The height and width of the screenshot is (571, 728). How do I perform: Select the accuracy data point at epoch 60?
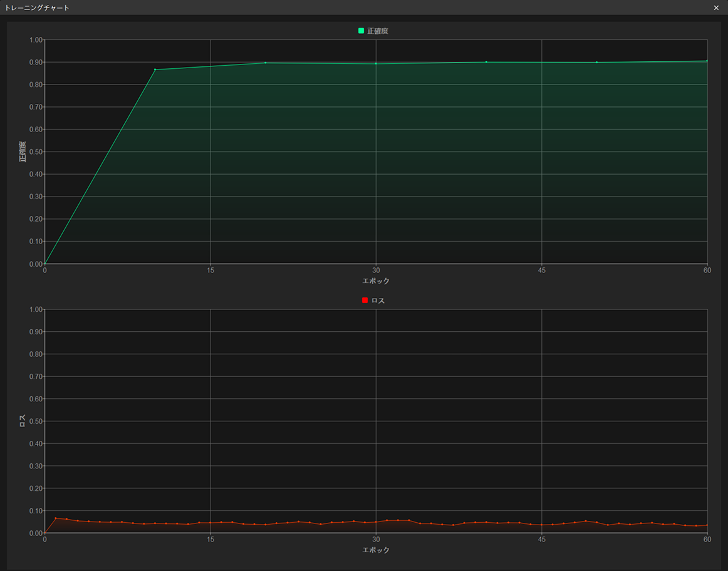(707, 61)
